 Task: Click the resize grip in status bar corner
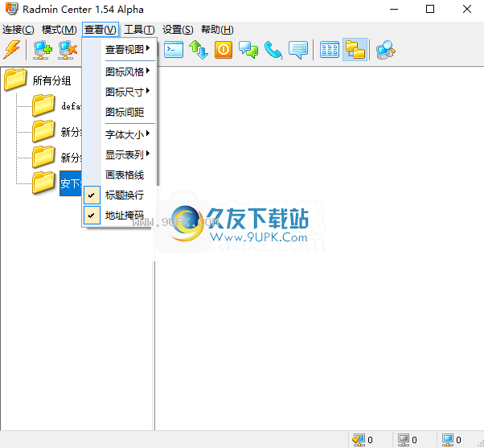pyautogui.click(x=480, y=444)
